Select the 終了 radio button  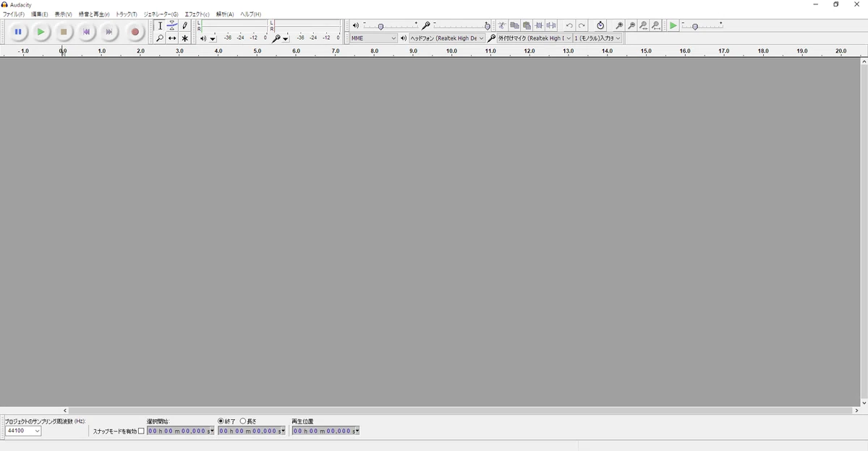click(x=221, y=421)
